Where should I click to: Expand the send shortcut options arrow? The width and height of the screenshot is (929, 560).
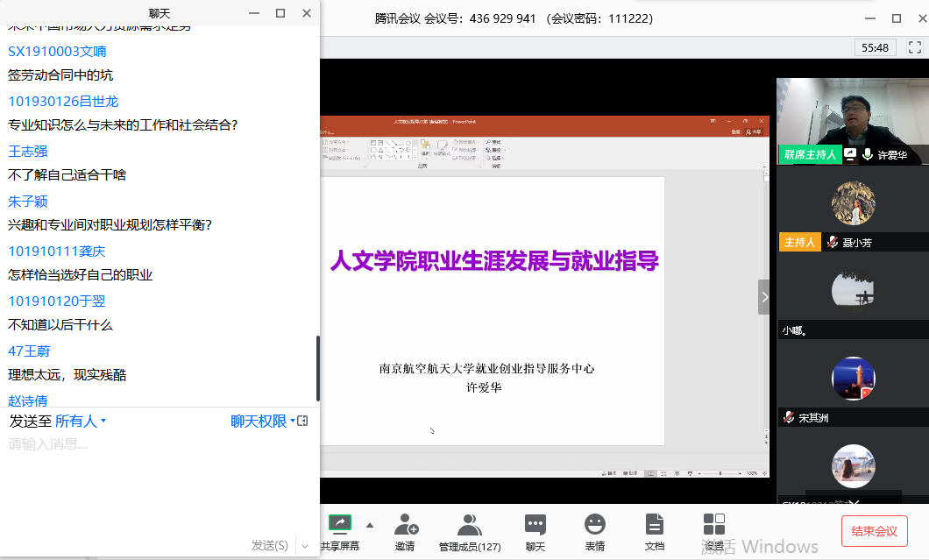pyautogui.click(x=304, y=546)
